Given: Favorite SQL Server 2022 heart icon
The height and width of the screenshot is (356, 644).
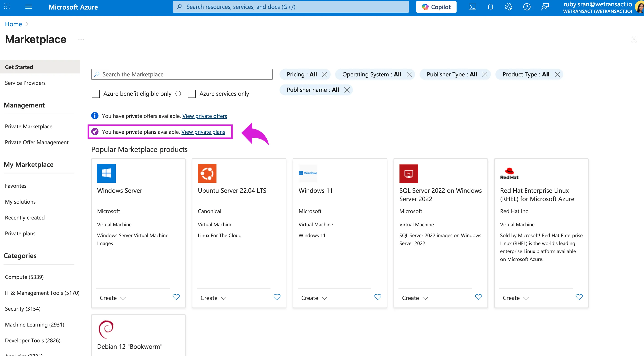Looking at the screenshot, I should [x=479, y=297].
